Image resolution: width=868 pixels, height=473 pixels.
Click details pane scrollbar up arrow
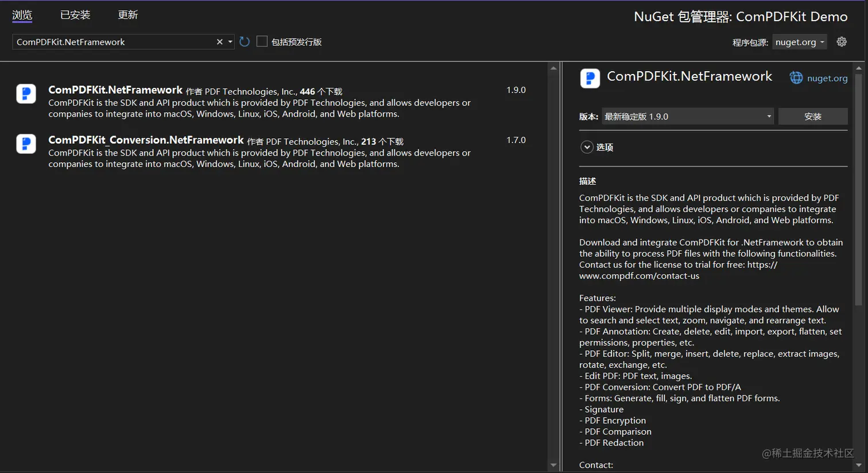point(859,68)
